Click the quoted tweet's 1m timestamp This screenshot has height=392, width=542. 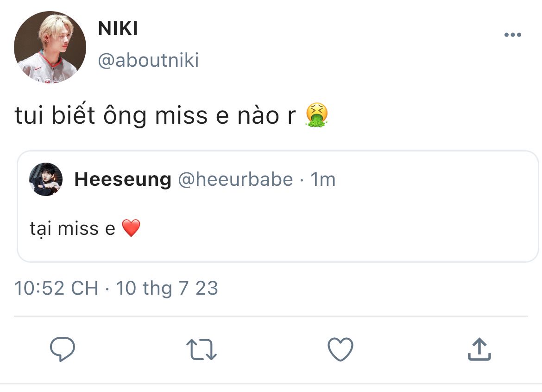[323, 180]
